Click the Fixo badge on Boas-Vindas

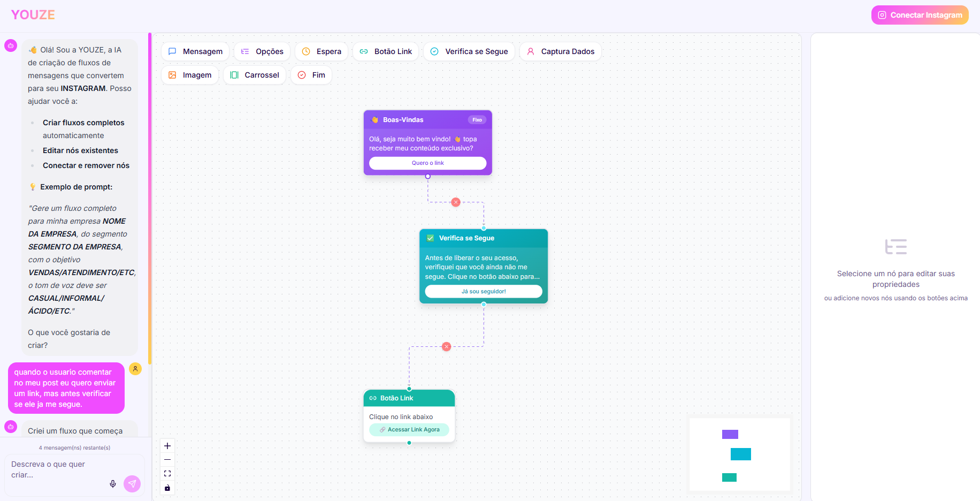tap(477, 120)
